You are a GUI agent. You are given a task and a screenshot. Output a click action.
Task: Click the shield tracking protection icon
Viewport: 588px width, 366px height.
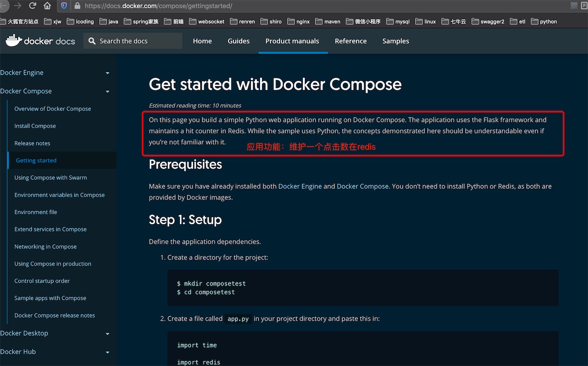[64, 6]
